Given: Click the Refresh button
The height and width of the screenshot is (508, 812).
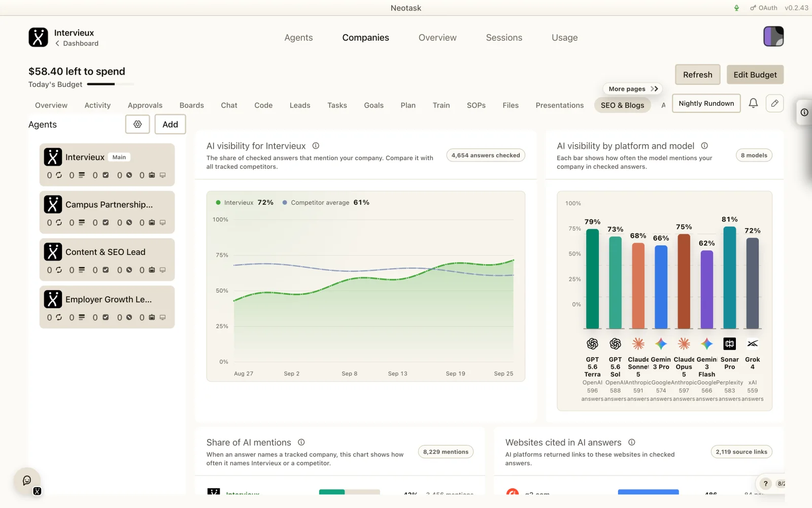Looking at the screenshot, I should 697,75.
